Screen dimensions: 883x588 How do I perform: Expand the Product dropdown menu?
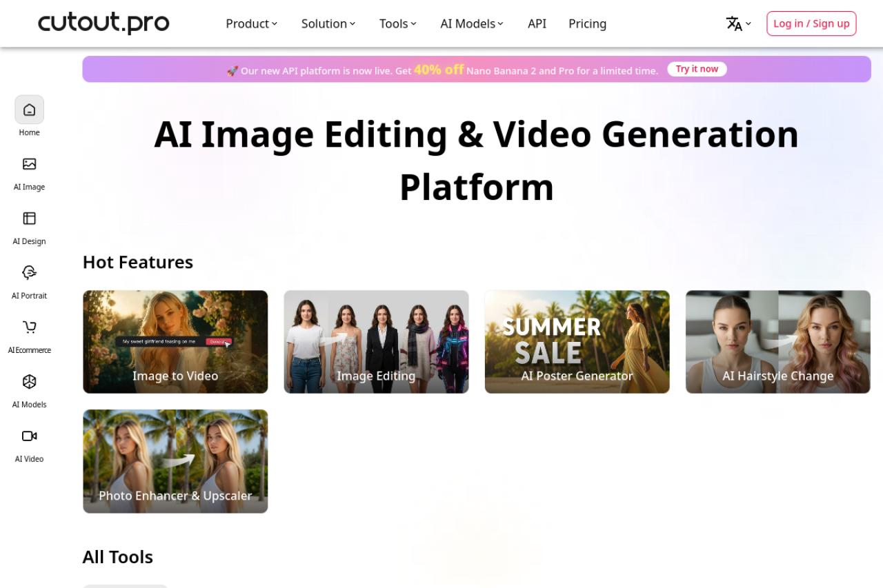(251, 24)
